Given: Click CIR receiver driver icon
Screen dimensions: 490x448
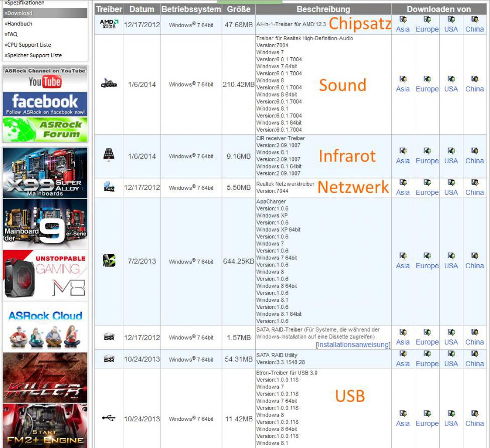Looking at the screenshot, I should pyautogui.click(x=109, y=155).
